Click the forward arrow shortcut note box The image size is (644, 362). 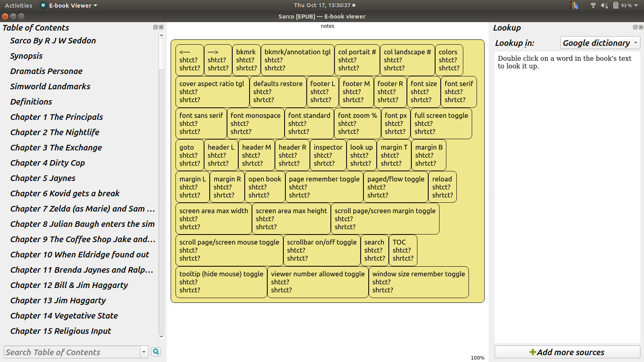coord(218,60)
